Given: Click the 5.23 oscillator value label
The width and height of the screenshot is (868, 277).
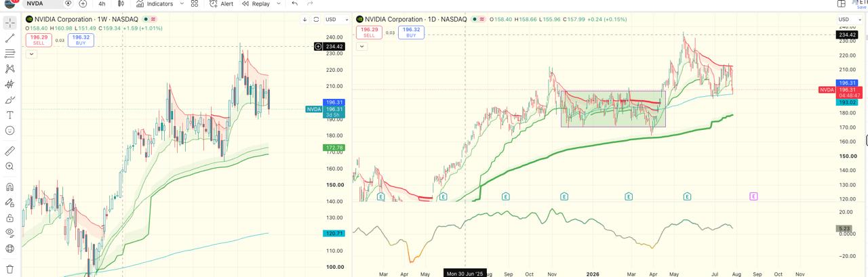Looking at the screenshot, I should (844, 229).
